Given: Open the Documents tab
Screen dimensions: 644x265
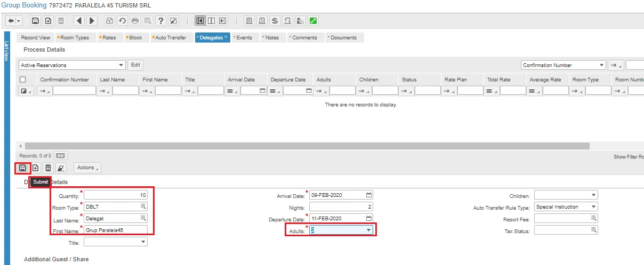Looking at the screenshot, I should point(344,38).
